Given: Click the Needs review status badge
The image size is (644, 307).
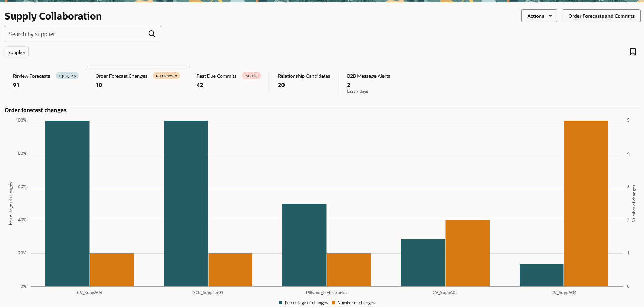Looking at the screenshot, I should (166, 76).
